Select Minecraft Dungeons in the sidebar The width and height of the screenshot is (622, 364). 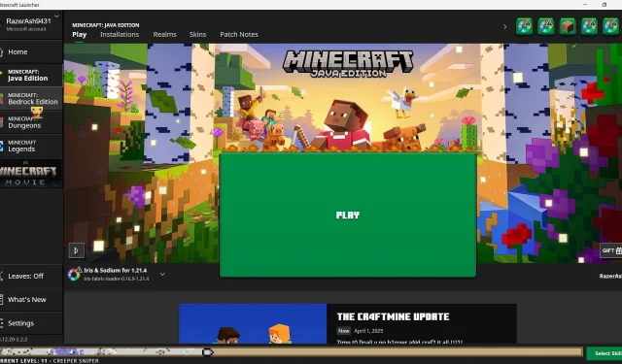click(x=31, y=122)
